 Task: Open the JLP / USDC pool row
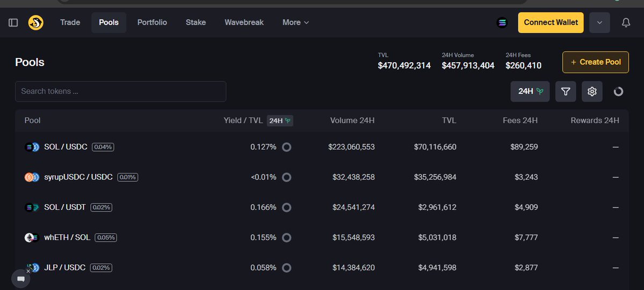click(x=322, y=268)
